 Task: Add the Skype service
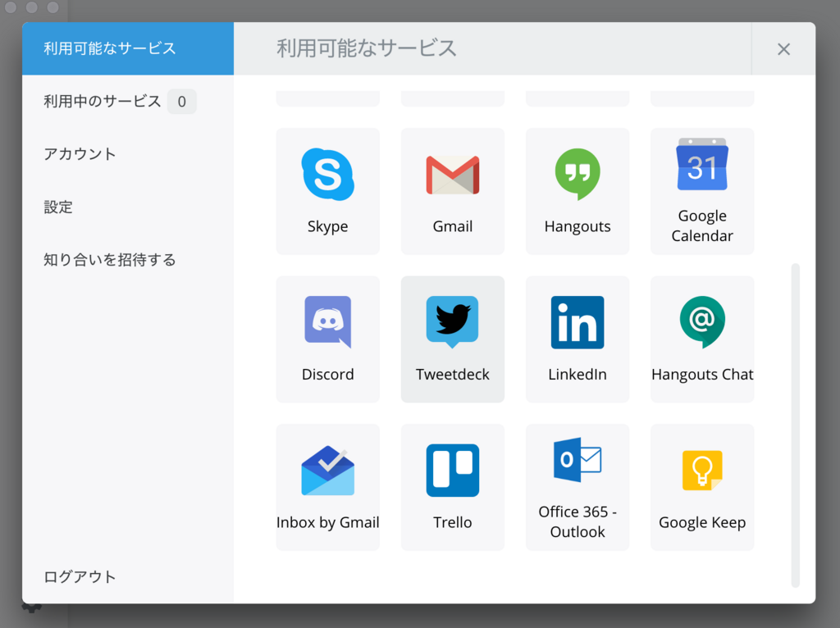[327, 191]
